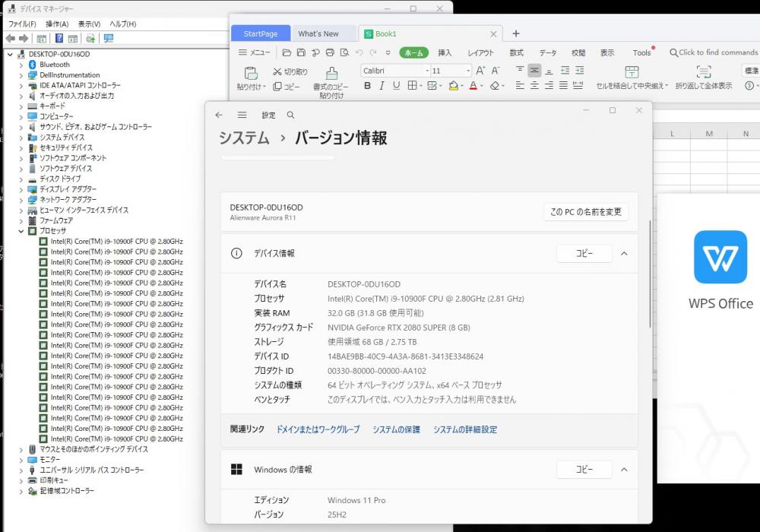
Task: Toggle align text right in WPS ribbon
Action: pyautogui.click(x=549, y=86)
